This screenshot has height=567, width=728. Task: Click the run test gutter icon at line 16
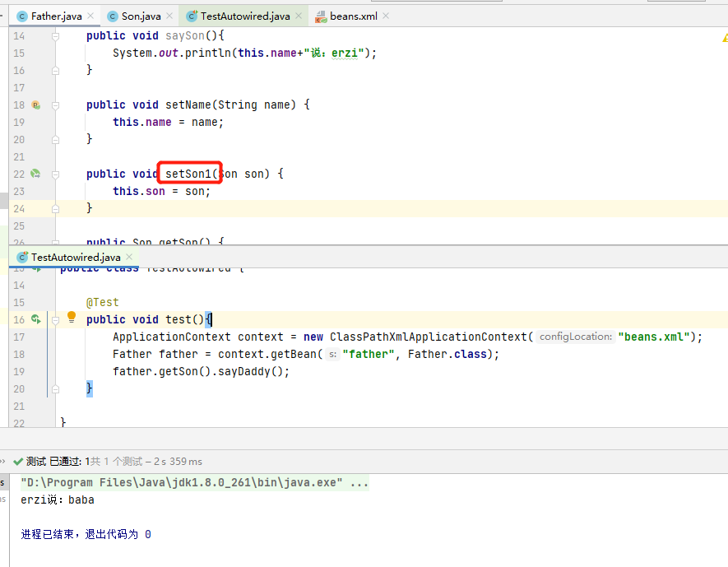click(x=35, y=319)
